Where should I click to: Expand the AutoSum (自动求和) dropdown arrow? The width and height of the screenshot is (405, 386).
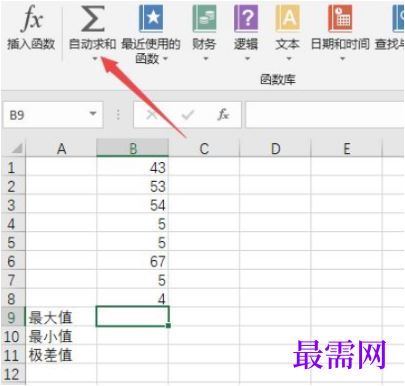click(95, 59)
